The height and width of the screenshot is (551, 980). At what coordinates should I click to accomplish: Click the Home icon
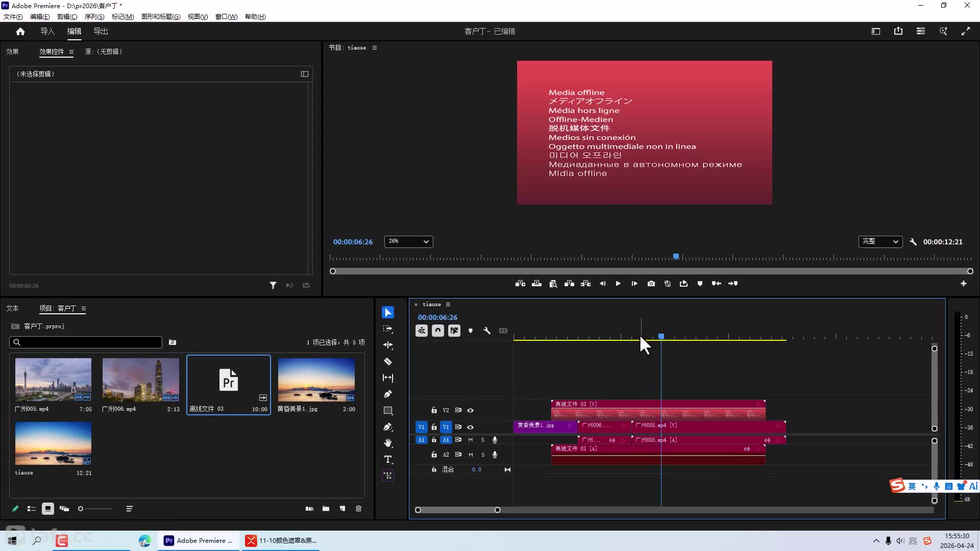click(20, 32)
